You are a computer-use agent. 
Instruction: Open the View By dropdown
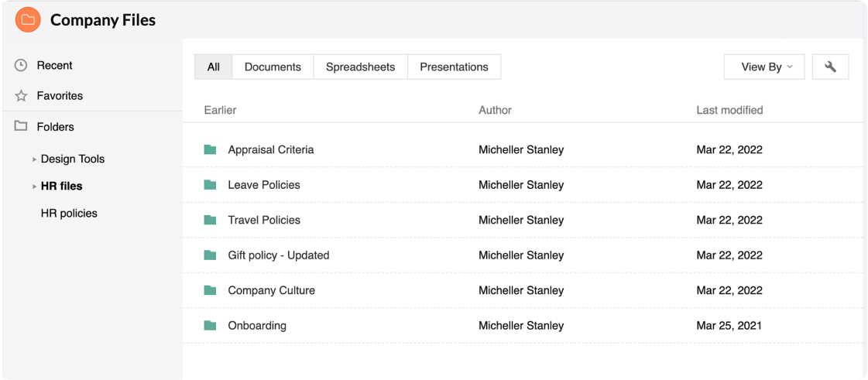[763, 67]
